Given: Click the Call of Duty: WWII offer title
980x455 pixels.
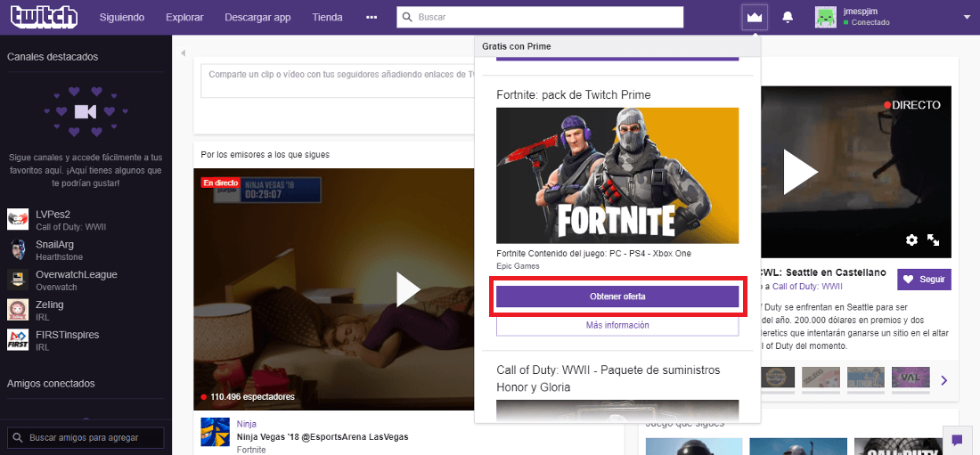Looking at the screenshot, I should (608, 378).
